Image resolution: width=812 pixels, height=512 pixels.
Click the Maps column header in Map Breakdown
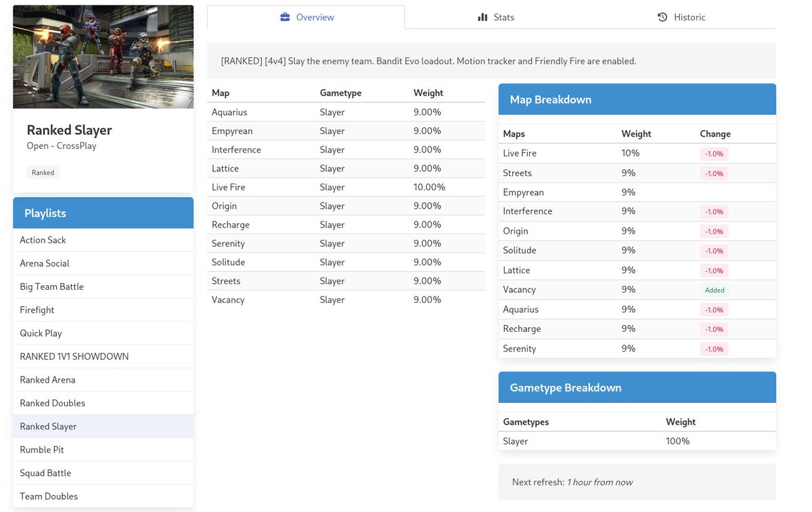pos(514,134)
